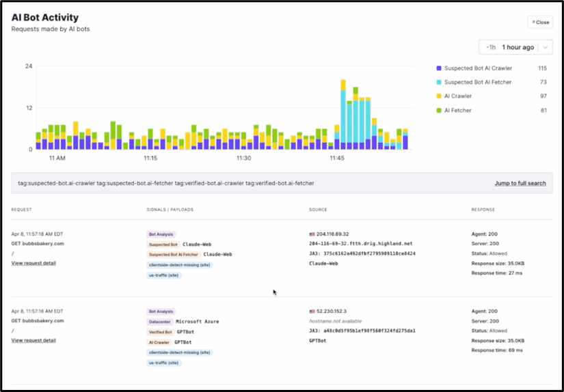The image size is (564, 392).
Task: Click the AI Fetcher green legend swatch
Action: click(439, 111)
